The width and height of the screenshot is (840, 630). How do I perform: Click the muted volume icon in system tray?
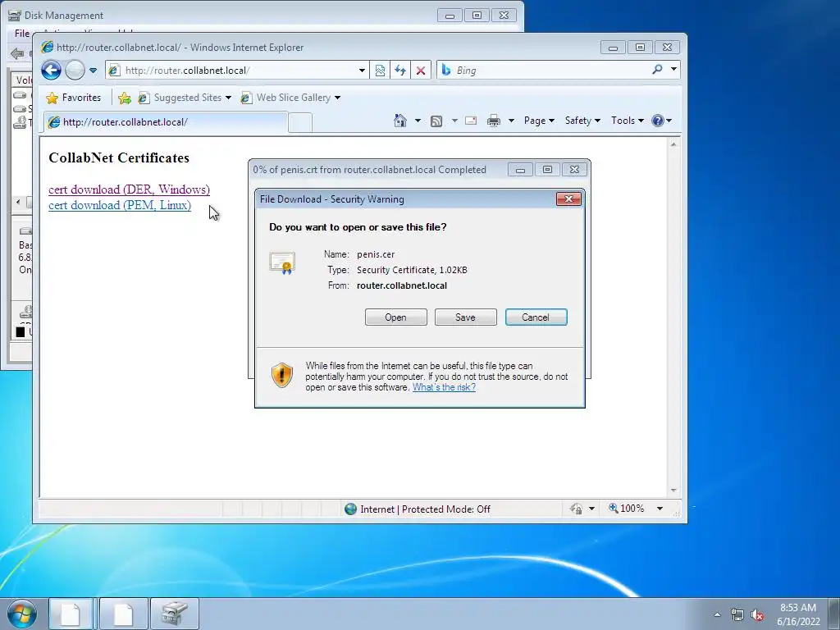[x=757, y=614]
